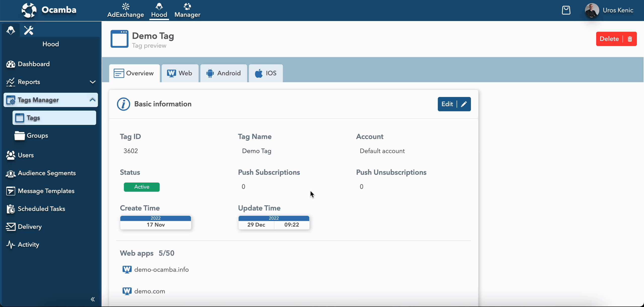Image resolution: width=644 pixels, height=307 pixels.
Task: Click the Apple logo icon
Action: (259, 73)
